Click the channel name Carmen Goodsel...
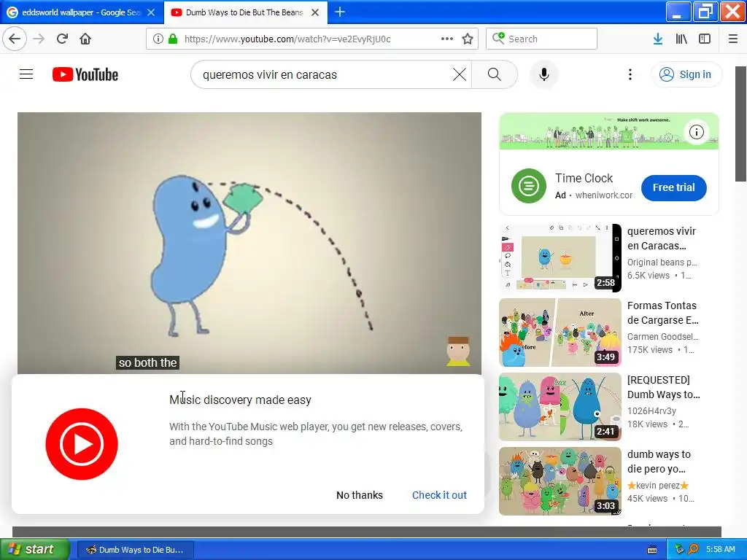 [662, 337]
